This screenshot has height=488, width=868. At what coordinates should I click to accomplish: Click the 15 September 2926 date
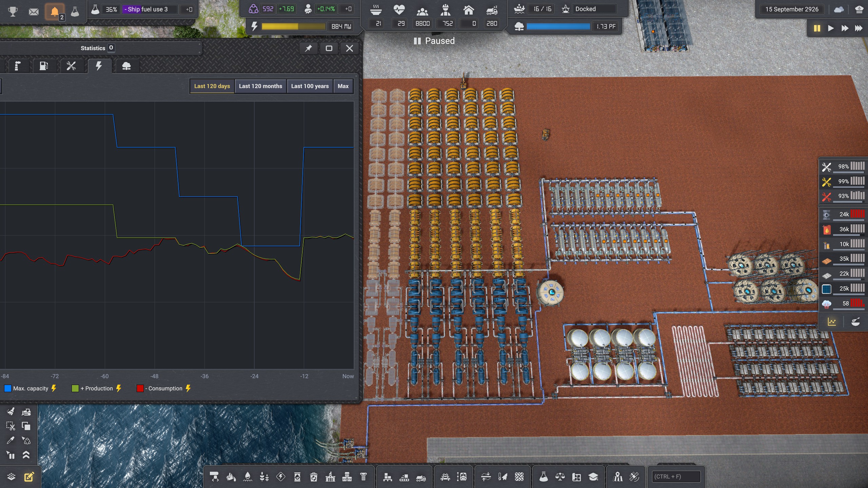(792, 9)
